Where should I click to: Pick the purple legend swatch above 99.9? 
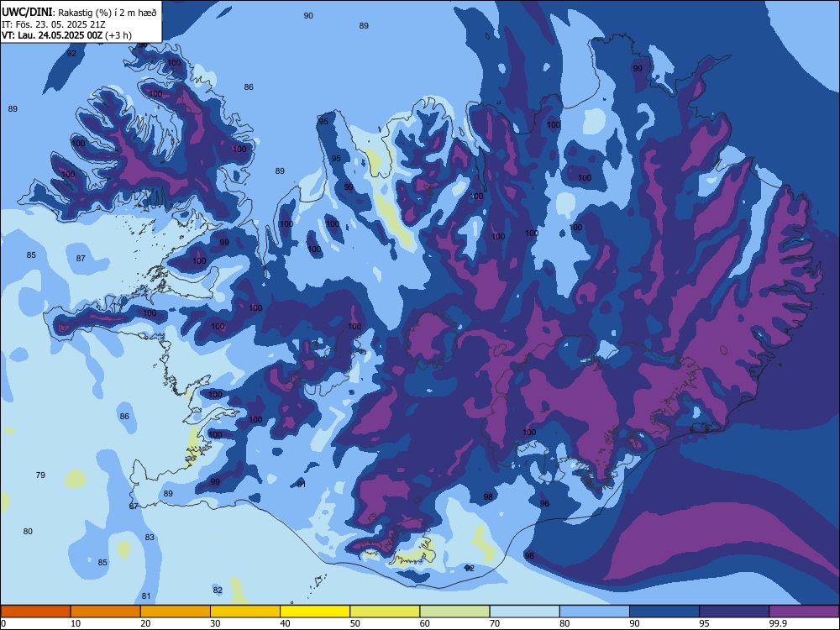tap(804, 612)
